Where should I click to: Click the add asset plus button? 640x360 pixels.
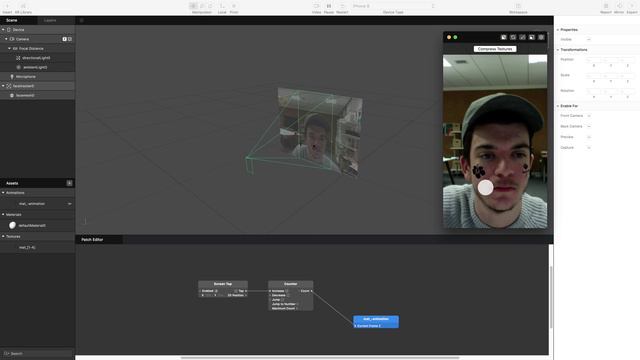(x=69, y=183)
